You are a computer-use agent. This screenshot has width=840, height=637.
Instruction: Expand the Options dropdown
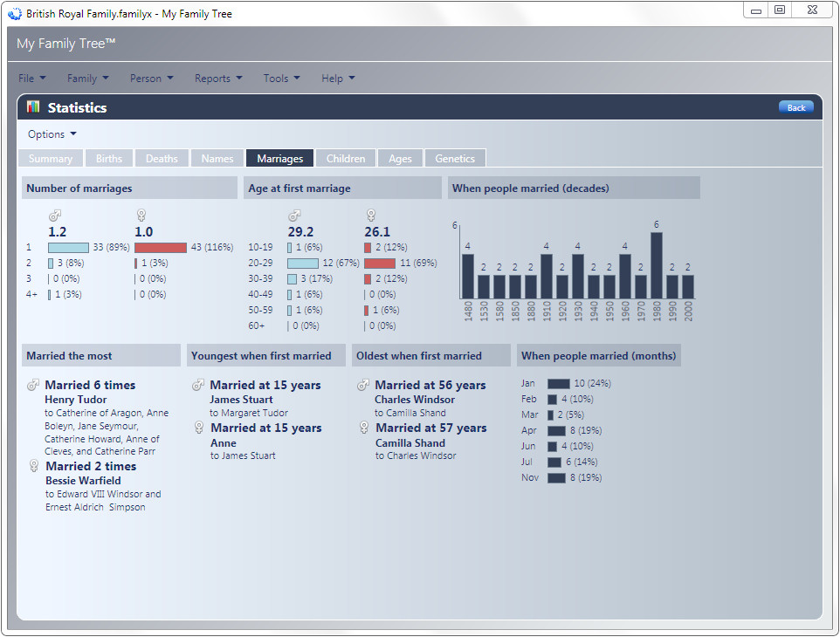pos(52,134)
